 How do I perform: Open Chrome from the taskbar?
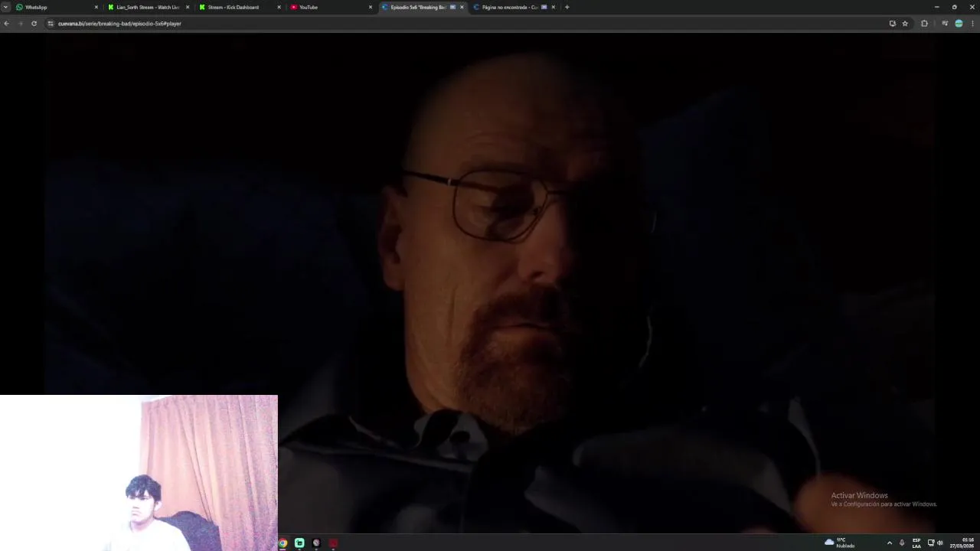(283, 543)
